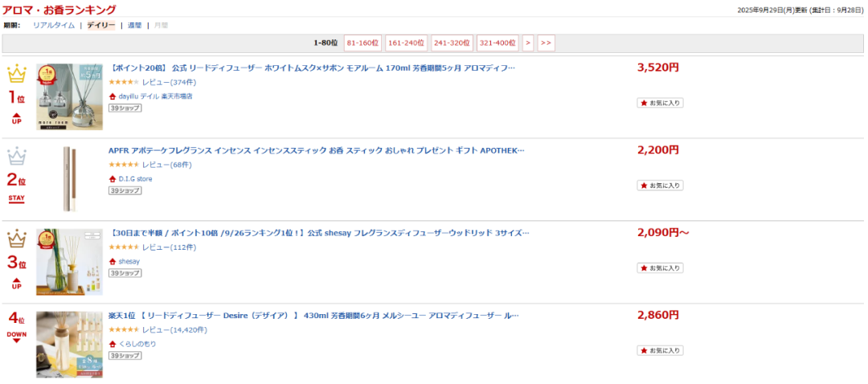
Task: Open the 321-400位 ranking page
Action: 497,43
